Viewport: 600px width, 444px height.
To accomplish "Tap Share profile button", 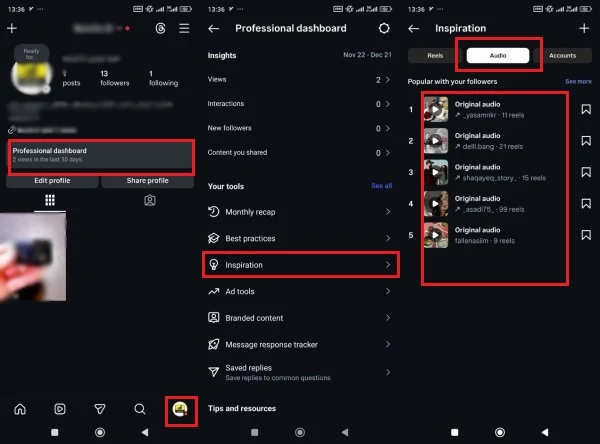I will click(x=148, y=181).
